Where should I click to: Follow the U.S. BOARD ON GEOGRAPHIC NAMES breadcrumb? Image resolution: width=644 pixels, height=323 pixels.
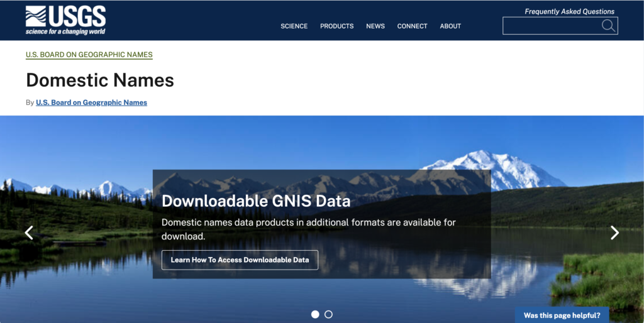tap(89, 55)
